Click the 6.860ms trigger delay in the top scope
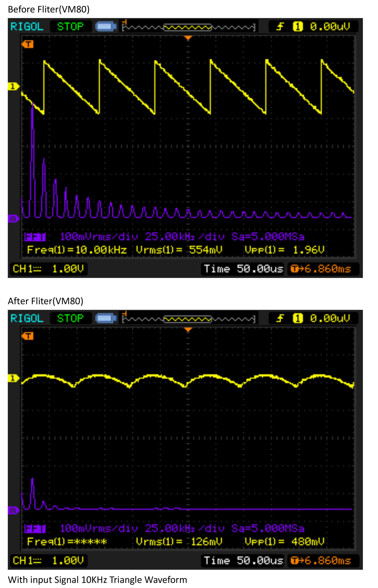This screenshot has height=588, width=378. point(323,269)
